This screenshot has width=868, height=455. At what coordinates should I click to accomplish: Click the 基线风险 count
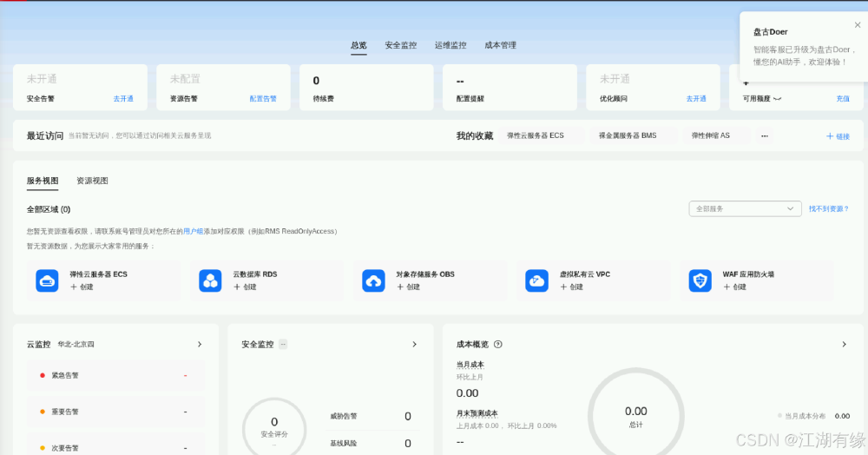407,444
